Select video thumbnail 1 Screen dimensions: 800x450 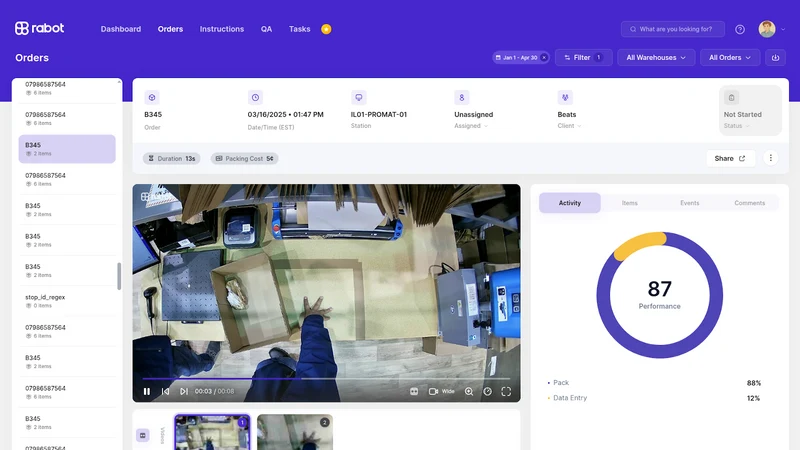point(212,432)
